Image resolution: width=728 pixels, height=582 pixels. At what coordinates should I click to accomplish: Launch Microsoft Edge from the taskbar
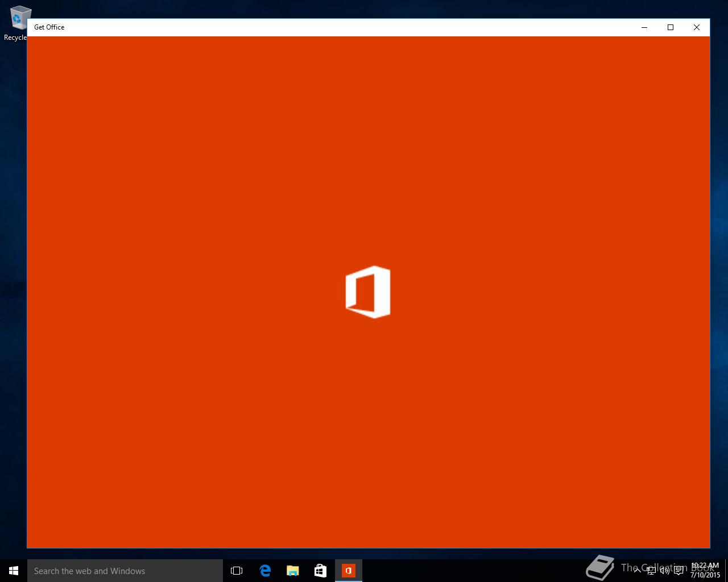click(265, 571)
